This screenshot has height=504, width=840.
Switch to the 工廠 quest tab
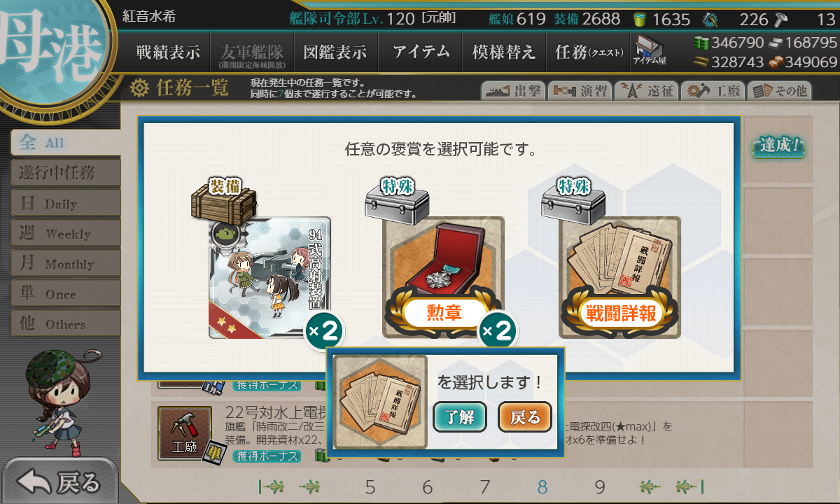[713, 90]
